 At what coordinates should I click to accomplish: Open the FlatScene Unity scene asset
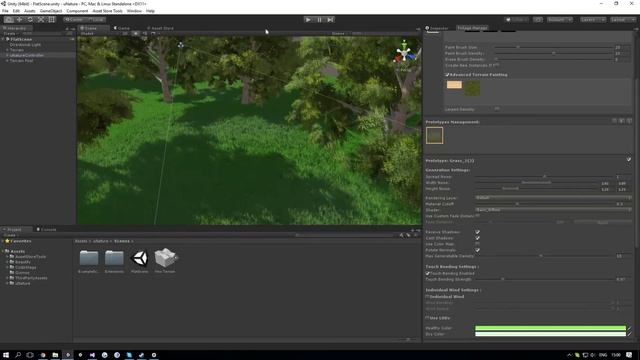(x=139, y=261)
